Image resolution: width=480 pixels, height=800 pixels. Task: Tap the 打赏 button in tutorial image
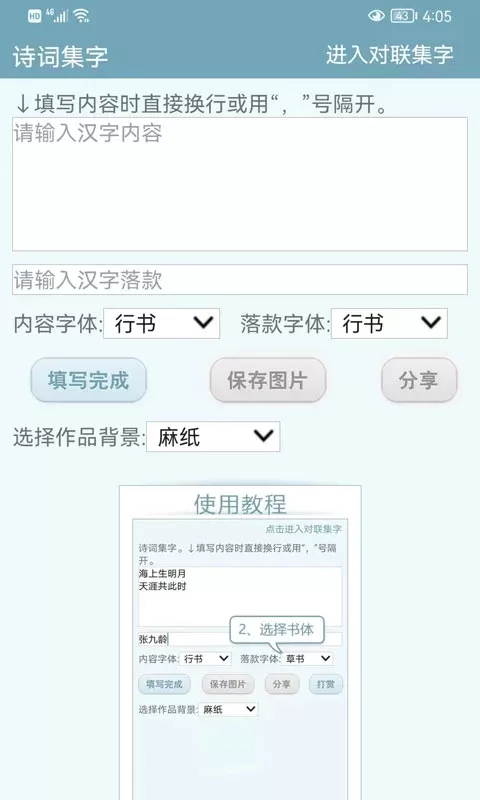pyautogui.click(x=325, y=684)
